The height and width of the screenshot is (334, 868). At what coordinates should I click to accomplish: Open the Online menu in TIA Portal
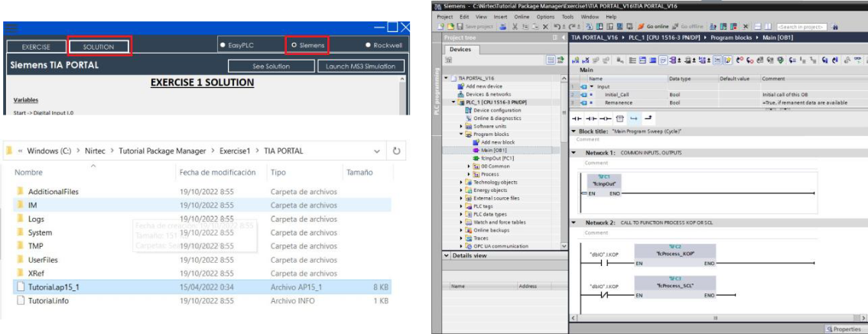coord(522,17)
